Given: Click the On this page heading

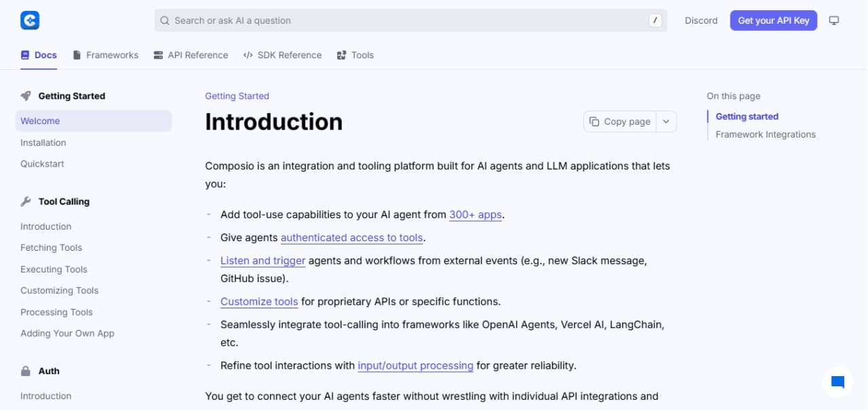Looking at the screenshot, I should 734,96.
